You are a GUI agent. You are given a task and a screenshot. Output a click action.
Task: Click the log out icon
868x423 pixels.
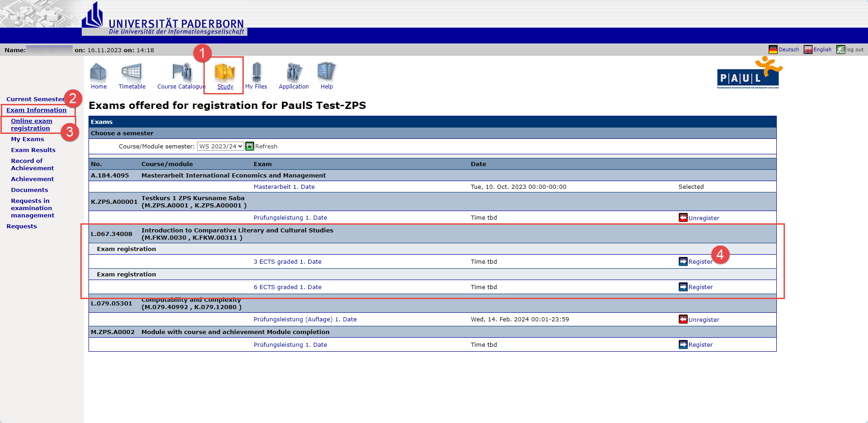click(x=841, y=49)
